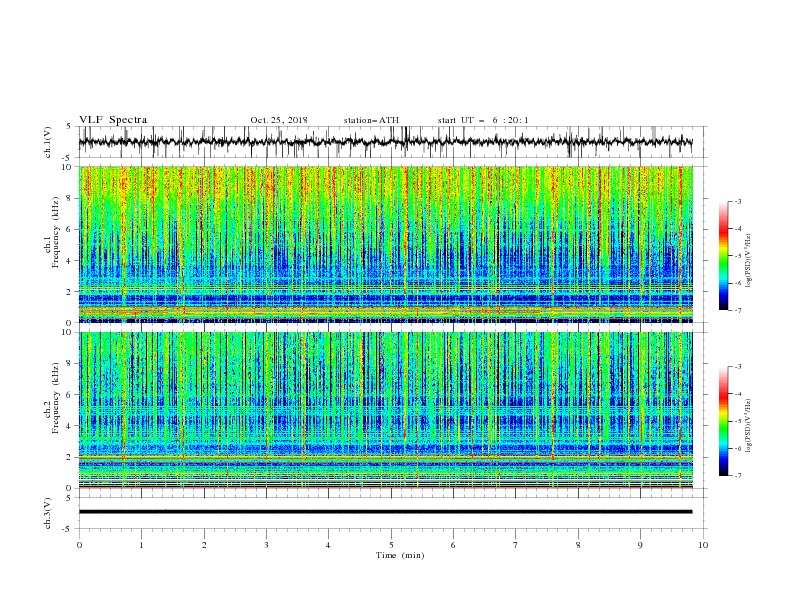Click inside the ch.1 spectrogram panel
This screenshot has width=792, height=612.
coord(385,244)
